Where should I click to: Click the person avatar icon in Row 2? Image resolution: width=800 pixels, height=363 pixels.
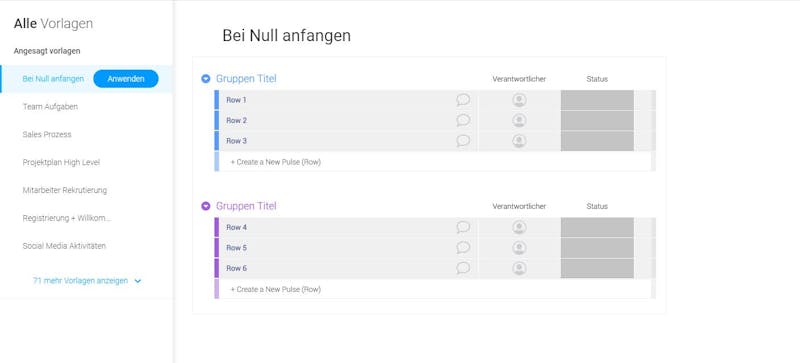[519, 120]
